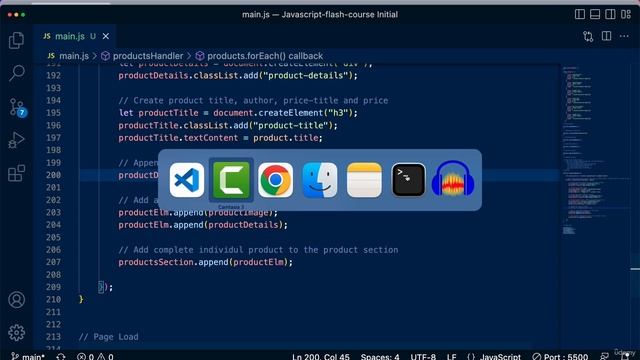This screenshot has width=640, height=360.
Task: Open the Search view in activity bar
Action: pos(16,73)
